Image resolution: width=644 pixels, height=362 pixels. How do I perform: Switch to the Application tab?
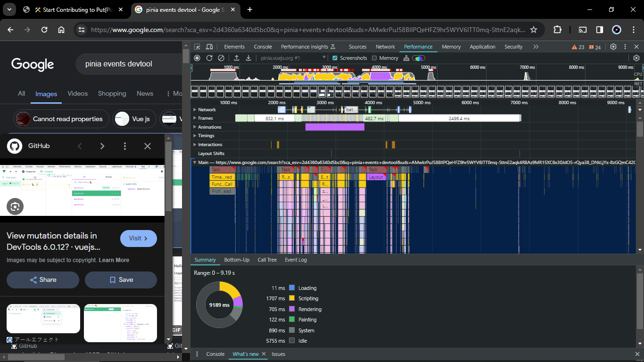click(482, 47)
